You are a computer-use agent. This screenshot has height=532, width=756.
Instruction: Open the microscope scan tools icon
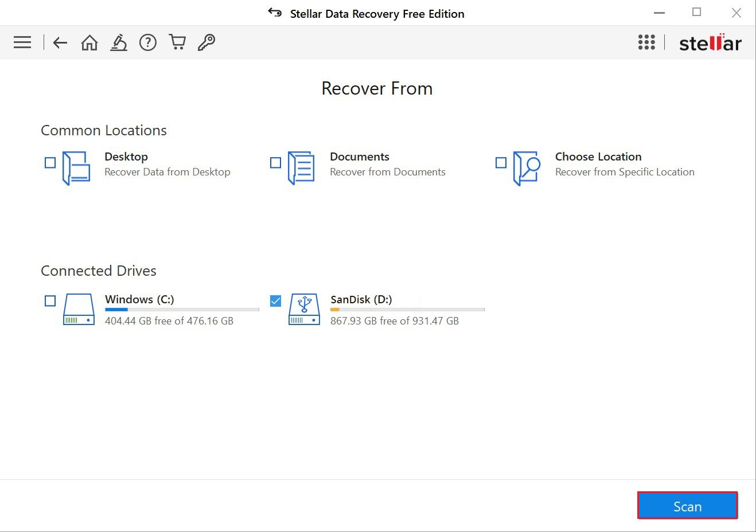click(x=119, y=42)
